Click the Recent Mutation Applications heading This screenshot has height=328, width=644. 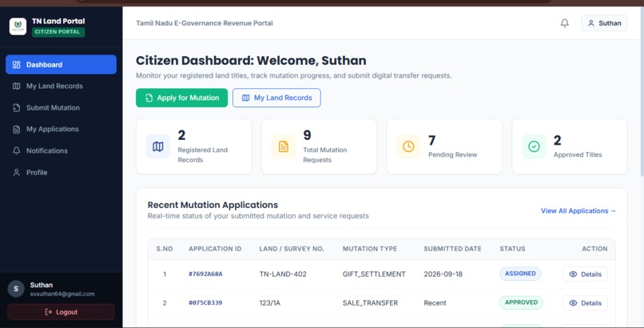(x=213, y=205)
